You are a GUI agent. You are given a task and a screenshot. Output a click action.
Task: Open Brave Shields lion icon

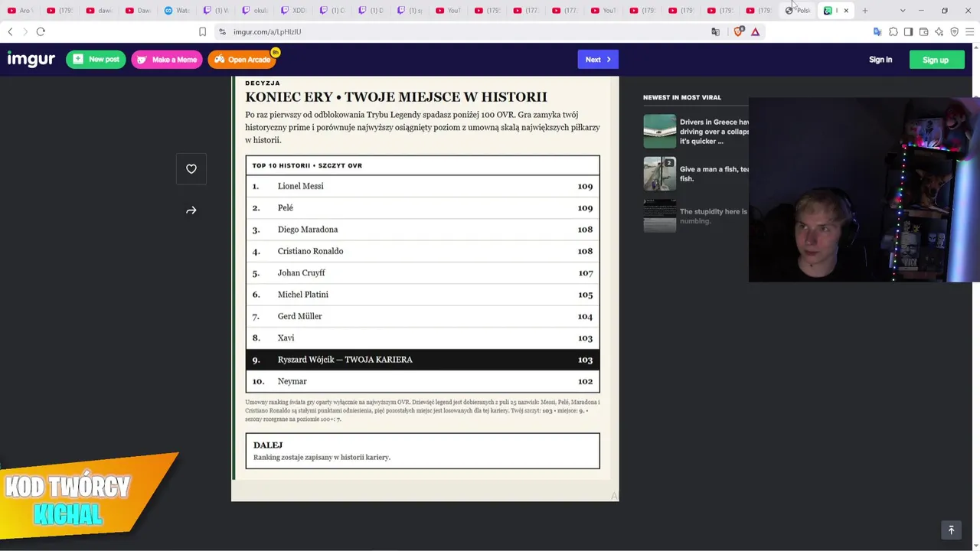(738, 32)
